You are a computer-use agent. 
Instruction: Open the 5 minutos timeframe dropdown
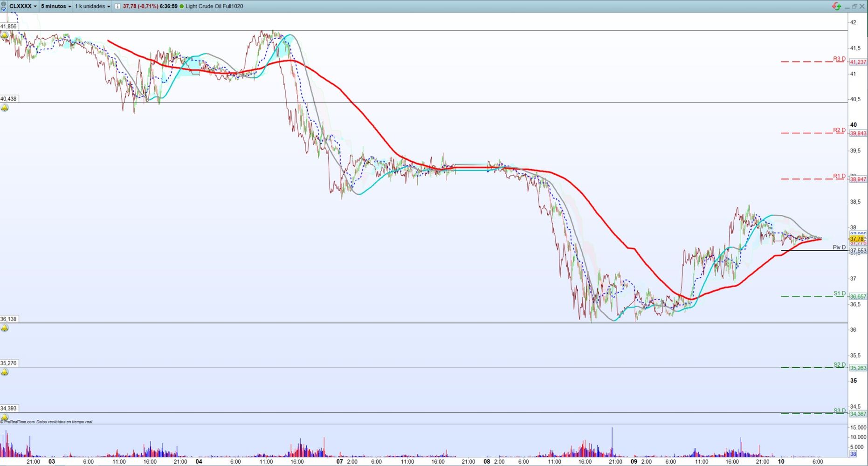click(56, 6)
